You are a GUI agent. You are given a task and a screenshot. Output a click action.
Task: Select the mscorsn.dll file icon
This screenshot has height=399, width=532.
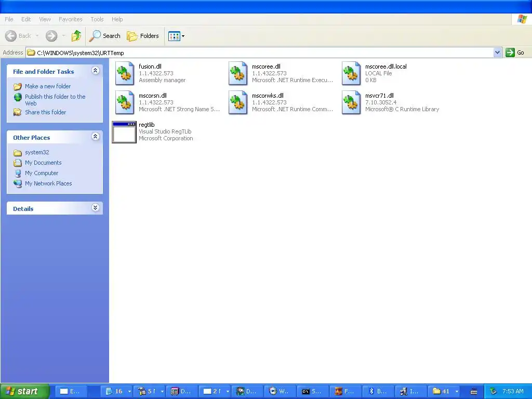[x=125, y=102]
